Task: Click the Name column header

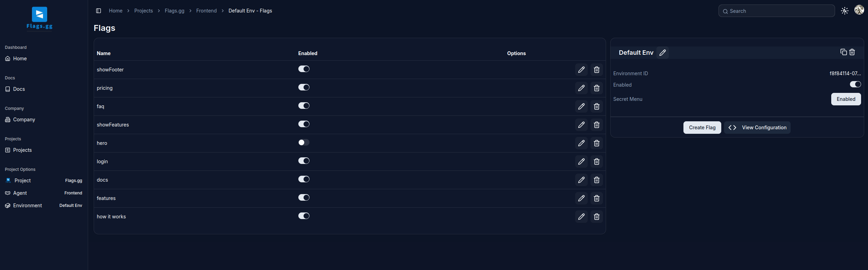Action: tap(104, 53)
